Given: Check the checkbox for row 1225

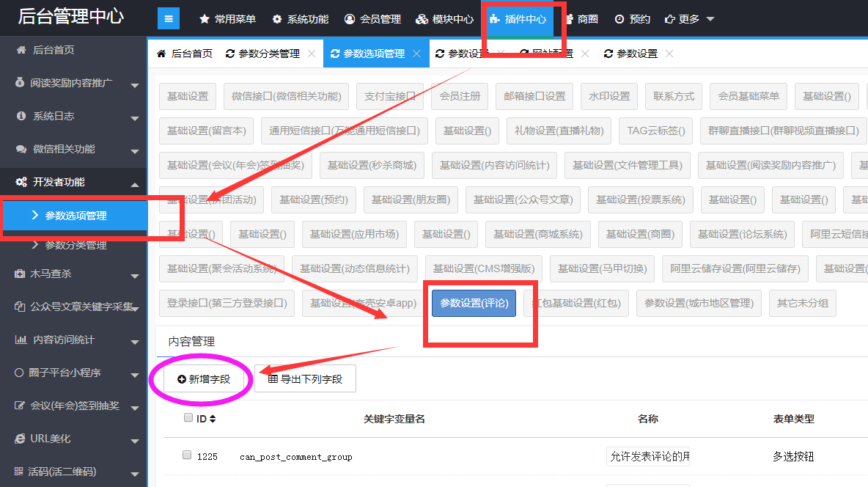Looking at the screenshot, I should coord(187,455).
